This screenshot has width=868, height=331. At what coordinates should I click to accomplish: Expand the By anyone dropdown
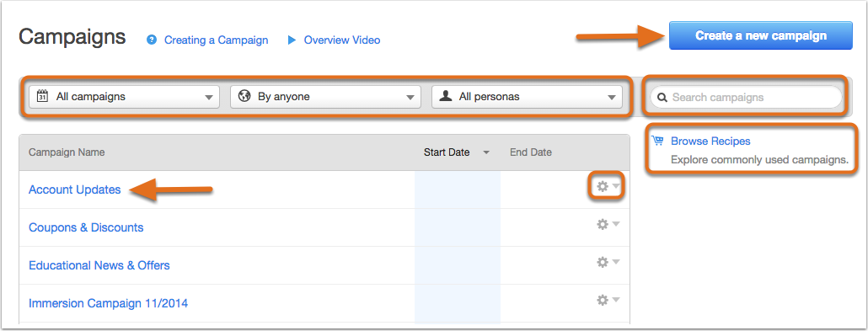pos(325,97)
